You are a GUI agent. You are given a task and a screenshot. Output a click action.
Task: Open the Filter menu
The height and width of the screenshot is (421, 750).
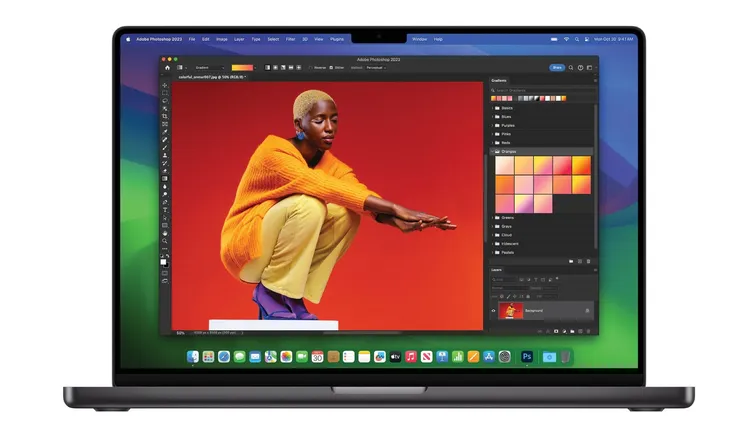290,39
